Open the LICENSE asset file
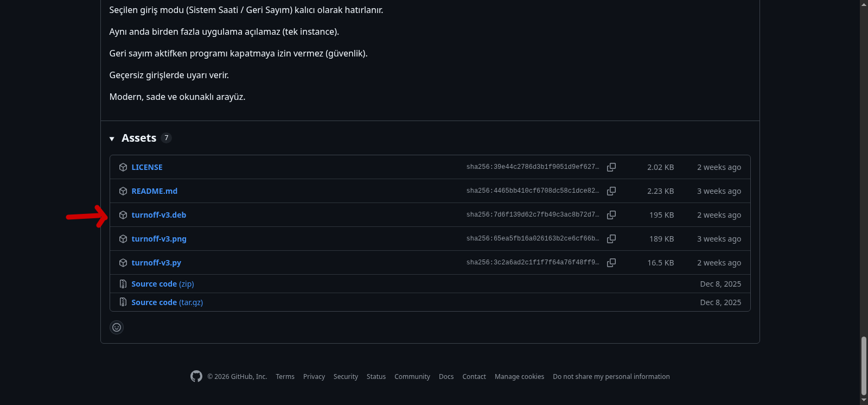868x405 pixels. [x=146, y=167]
